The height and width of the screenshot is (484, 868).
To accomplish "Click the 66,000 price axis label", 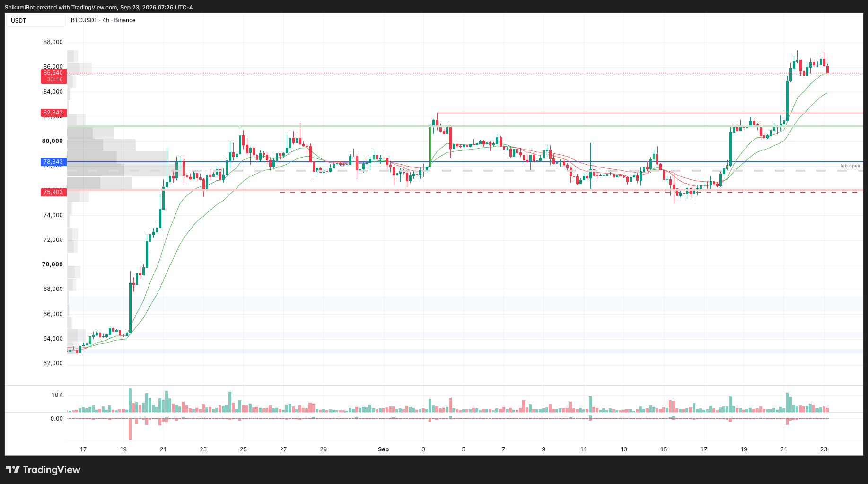I will tap(53, 314).
